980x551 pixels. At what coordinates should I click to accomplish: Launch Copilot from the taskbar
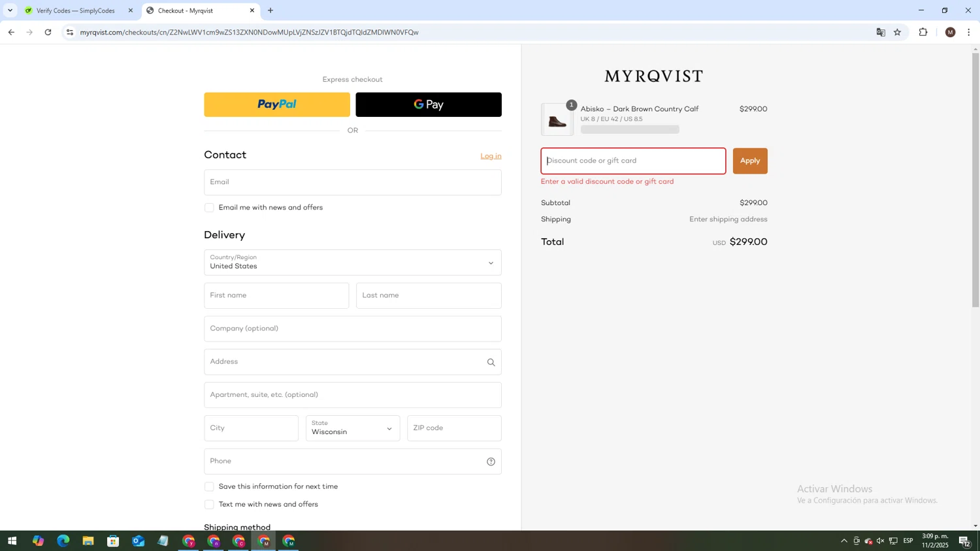click(38, 541)
